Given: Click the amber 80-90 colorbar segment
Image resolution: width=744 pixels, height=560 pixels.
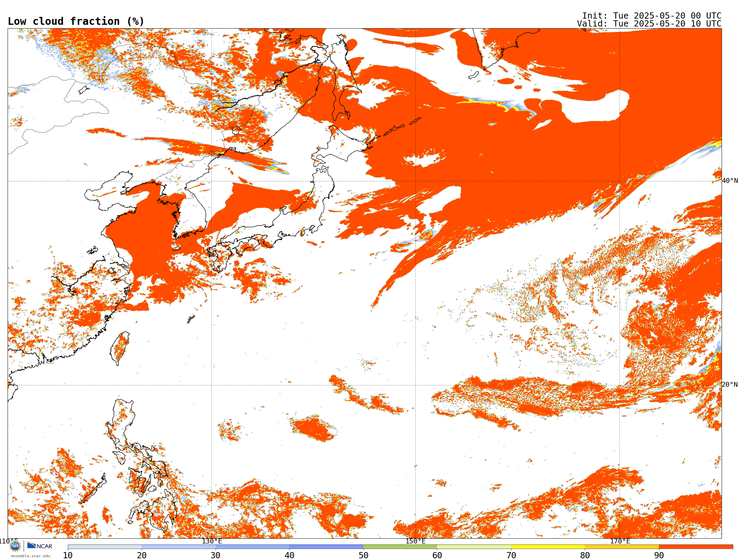Looking at the screenshot, I should (622, 547).
